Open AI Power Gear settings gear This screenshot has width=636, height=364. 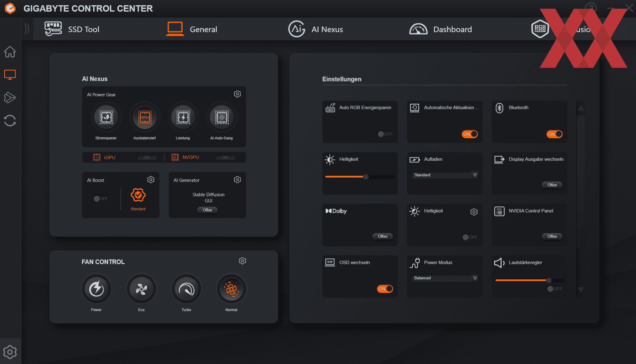click(237, 94)
